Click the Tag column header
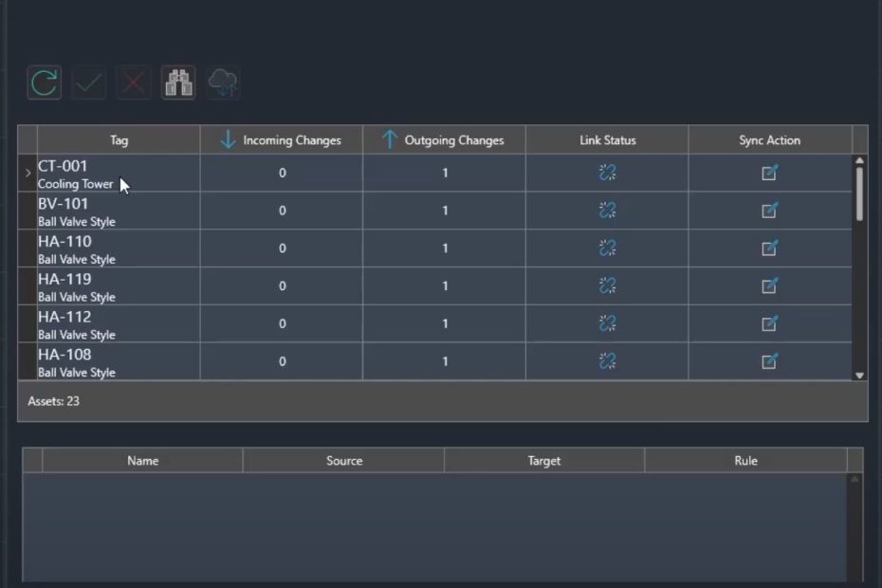The image size is (882, 588). point(119,140)
